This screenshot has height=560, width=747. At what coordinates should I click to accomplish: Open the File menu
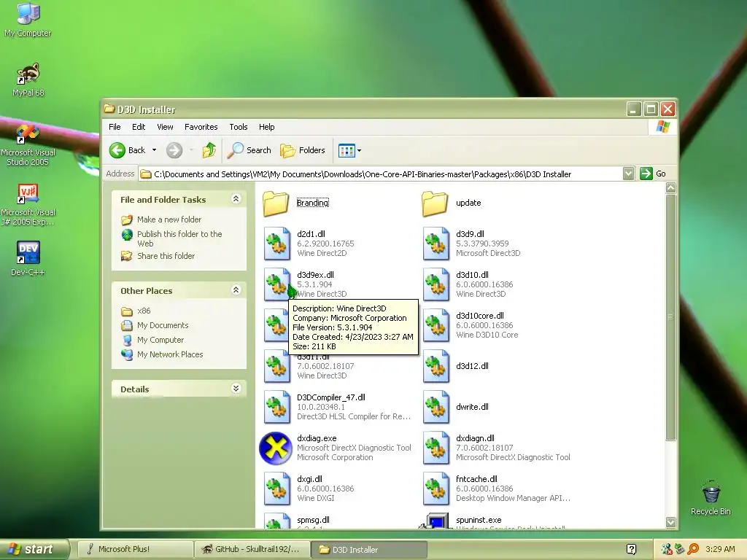tap(115, 127)
